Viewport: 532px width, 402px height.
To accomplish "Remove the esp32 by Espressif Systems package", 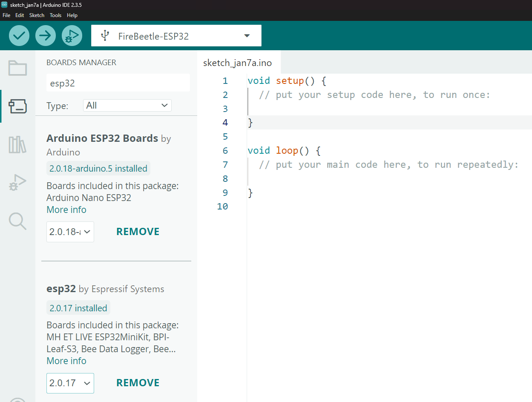I will (x=138, y=383).
